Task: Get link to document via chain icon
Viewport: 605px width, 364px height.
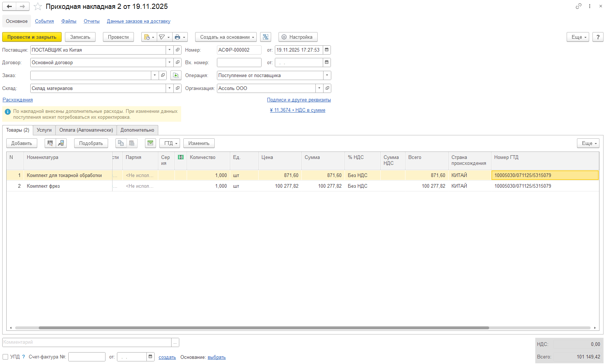Action: coord(578,6)
